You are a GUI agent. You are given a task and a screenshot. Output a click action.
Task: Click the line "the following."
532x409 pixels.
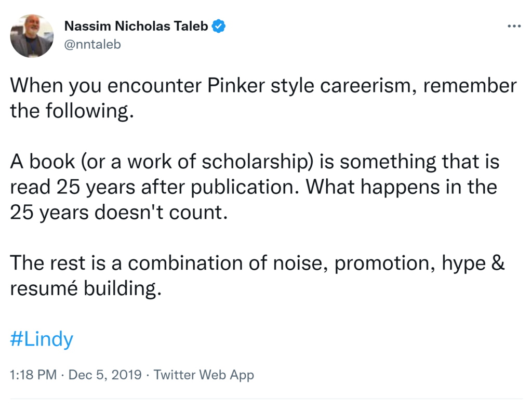[x=72, y=111]
